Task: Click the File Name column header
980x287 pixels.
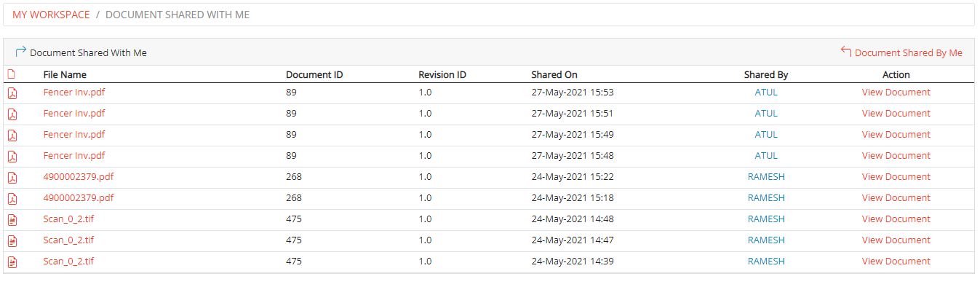Action: pyautogui.click(x=65, y=75)
